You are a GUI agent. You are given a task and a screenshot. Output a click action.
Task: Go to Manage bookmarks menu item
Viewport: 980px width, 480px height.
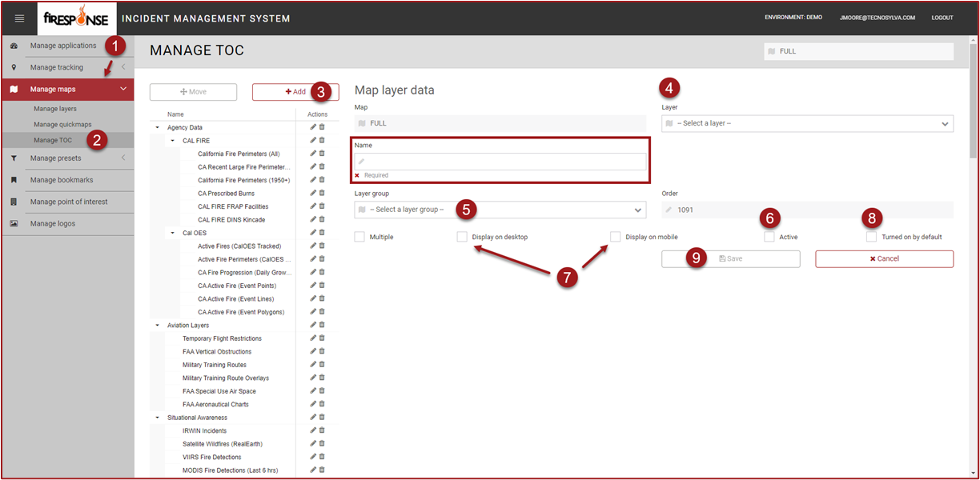click(x=62, y=180)
